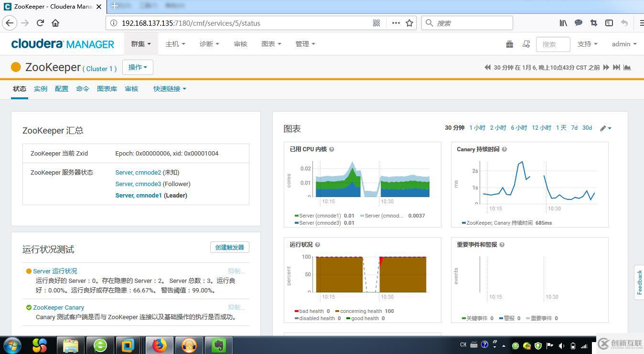Open help for 已用 CPU 内核 chart
The height and width of the screenshot is (354, 644).
click(x=332, y=149)
